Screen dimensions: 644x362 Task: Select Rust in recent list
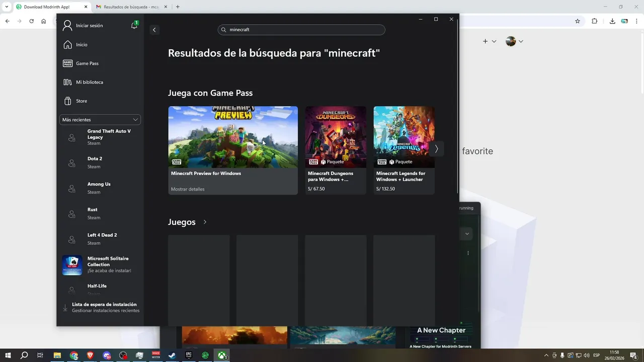click(x=100, y=214)
